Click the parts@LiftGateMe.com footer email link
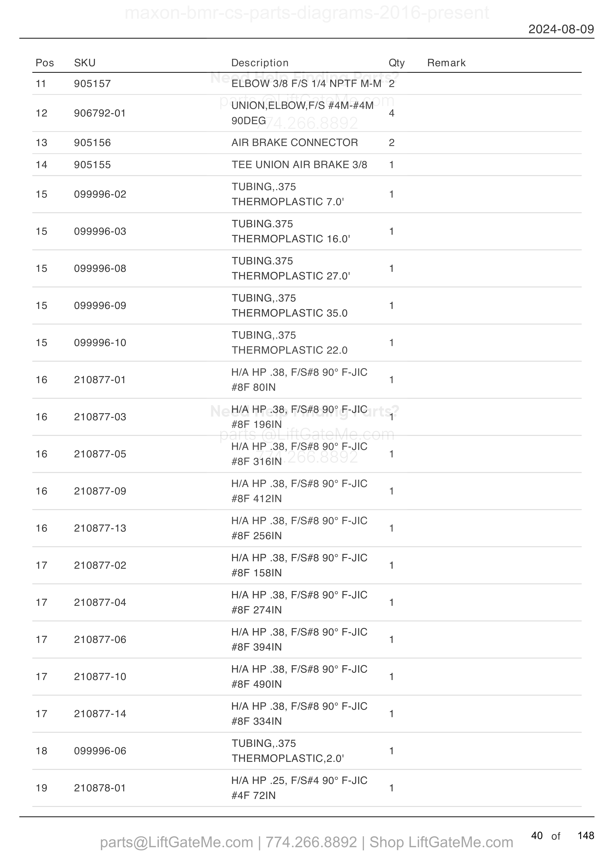 [176, 842]
